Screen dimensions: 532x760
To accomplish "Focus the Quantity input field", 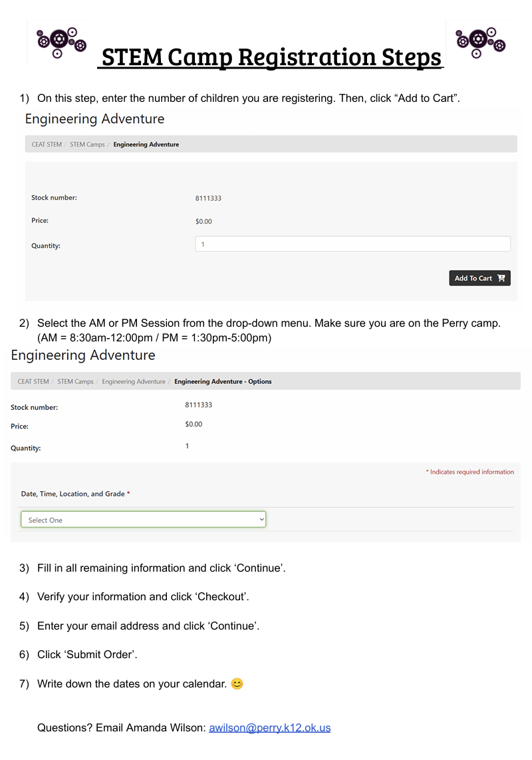I will 352,244.
